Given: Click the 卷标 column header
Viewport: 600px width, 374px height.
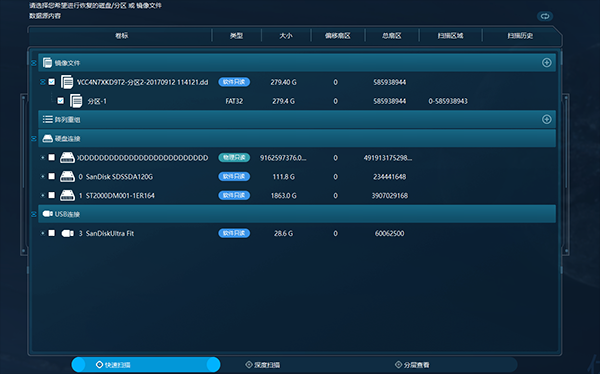Looking at the screenshot, I should [x=122, y=36].
